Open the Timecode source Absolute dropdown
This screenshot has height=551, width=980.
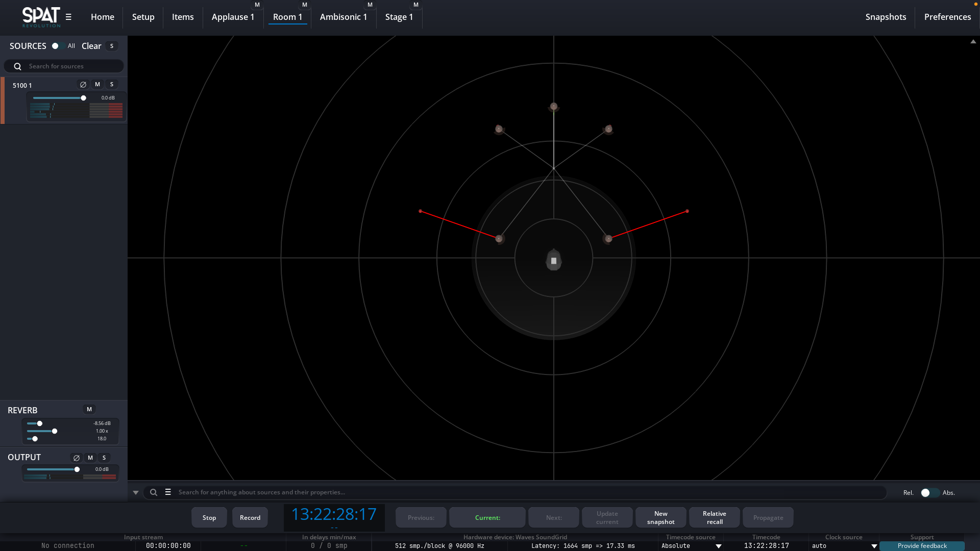click(x=691, y=546)
